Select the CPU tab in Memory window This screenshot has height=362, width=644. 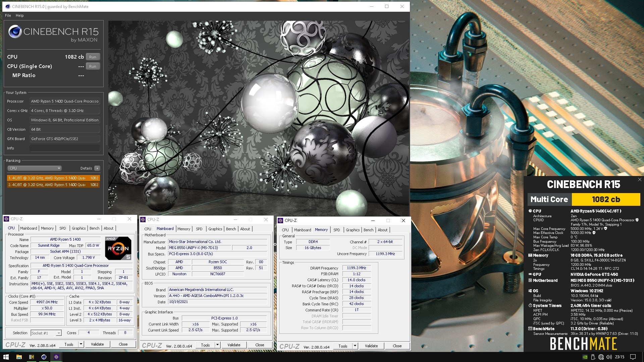click(285, 230)
